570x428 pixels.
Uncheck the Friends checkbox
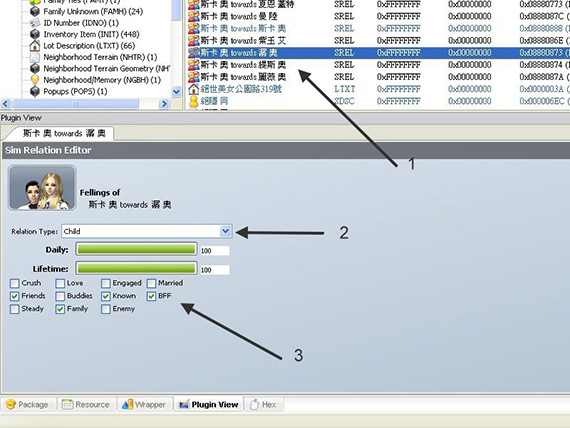(x=15, y=296)
